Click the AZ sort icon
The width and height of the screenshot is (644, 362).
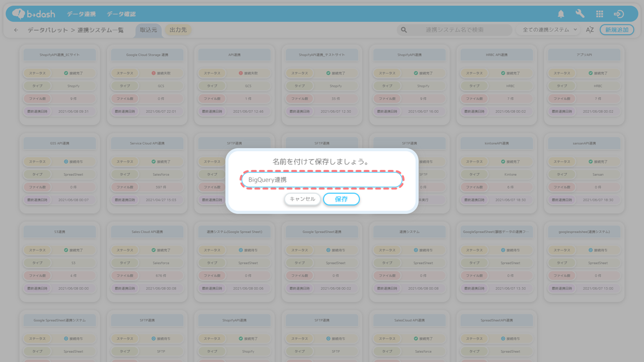590,30
